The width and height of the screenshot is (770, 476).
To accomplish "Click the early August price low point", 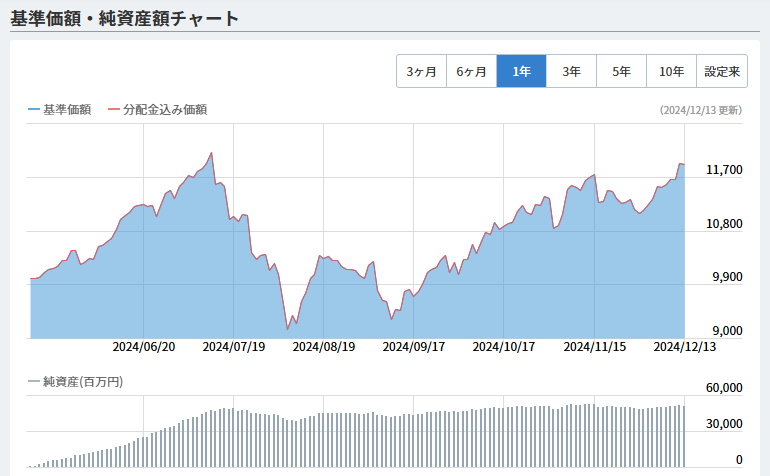I will point(288,329).
